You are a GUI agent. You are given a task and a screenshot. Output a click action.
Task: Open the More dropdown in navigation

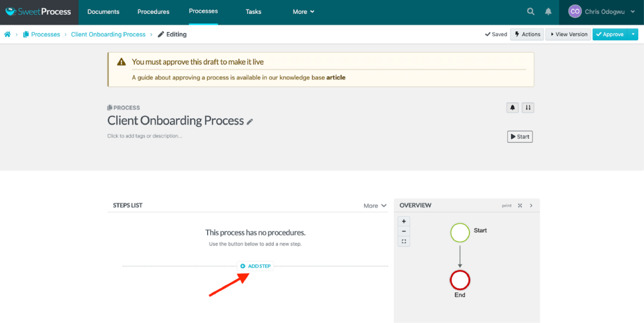(304, 12)
